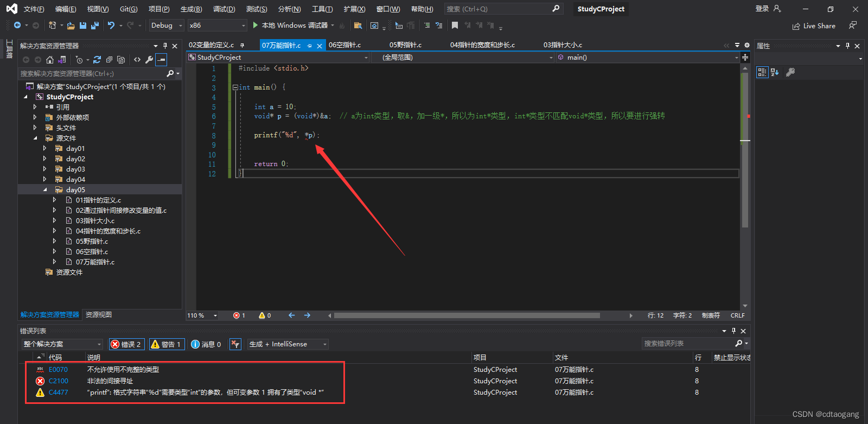Switch to the 02变量的定义.c tab
The height and width of the screenshot is (424, 868).
point(211,45)
